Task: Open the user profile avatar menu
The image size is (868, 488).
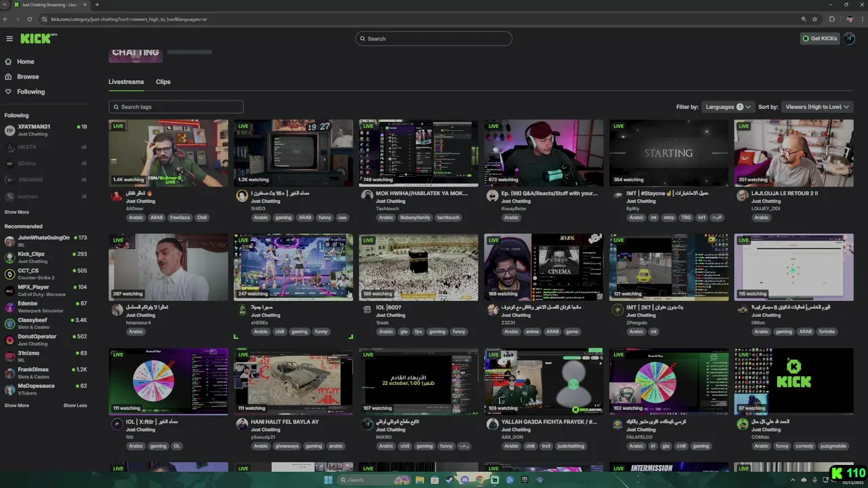Action: tap(849, 39)
